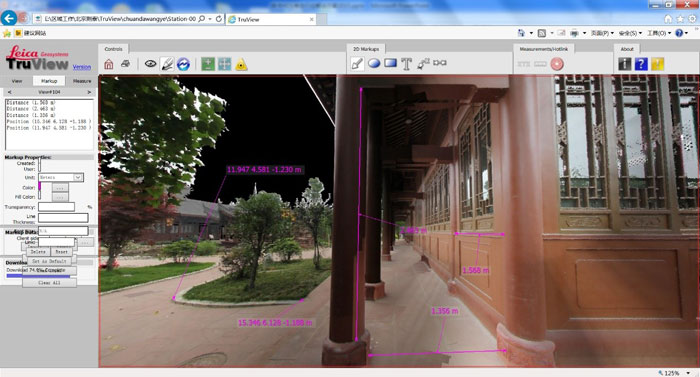This screenshot has height=377, width=700.
Task: Go to next view with right arrow
Action: coord(89,92)
